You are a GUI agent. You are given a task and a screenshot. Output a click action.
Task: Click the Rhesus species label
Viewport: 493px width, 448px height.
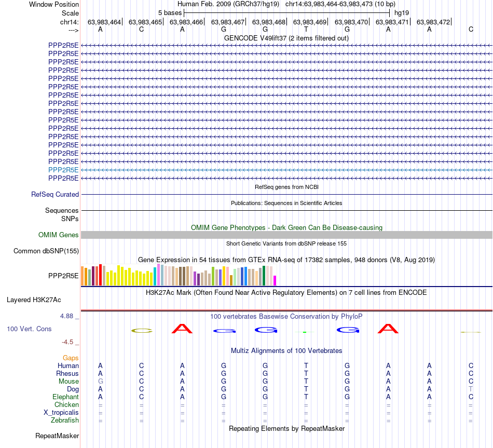click(x=67, y=373)
